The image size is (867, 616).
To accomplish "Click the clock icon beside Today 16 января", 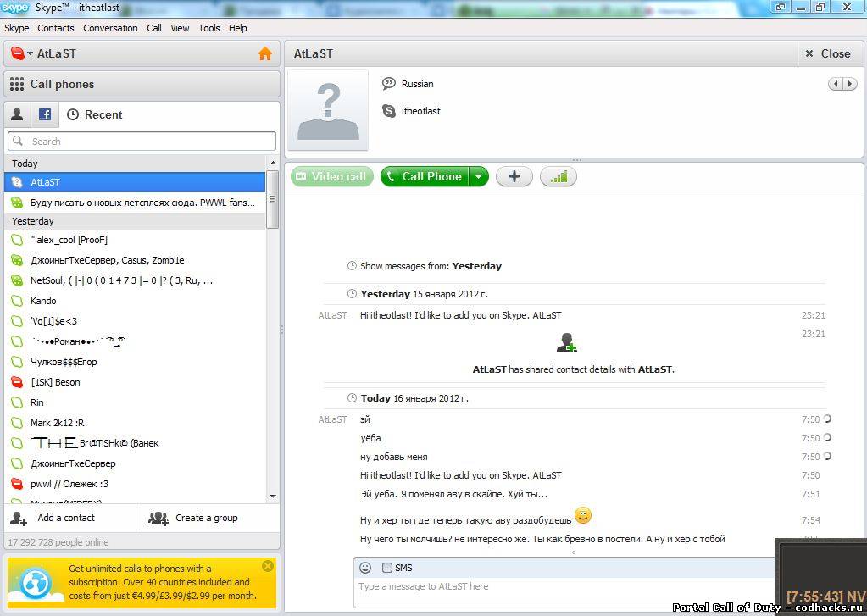I will (352, 397).
